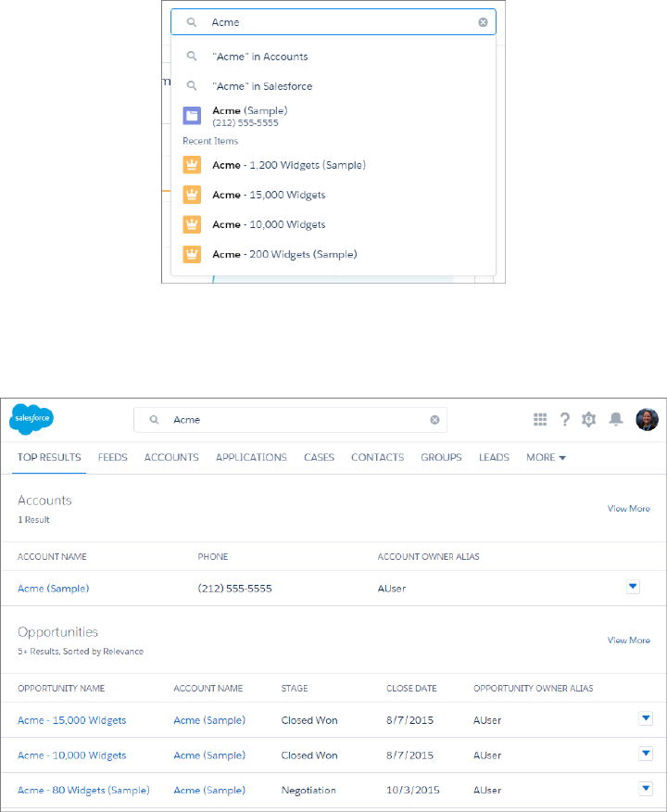The width and height of the screenshot is (667, 812).
Task: Open actions dropdown for Acme - 15,000 Widgets row
Action: coord(646,718)
